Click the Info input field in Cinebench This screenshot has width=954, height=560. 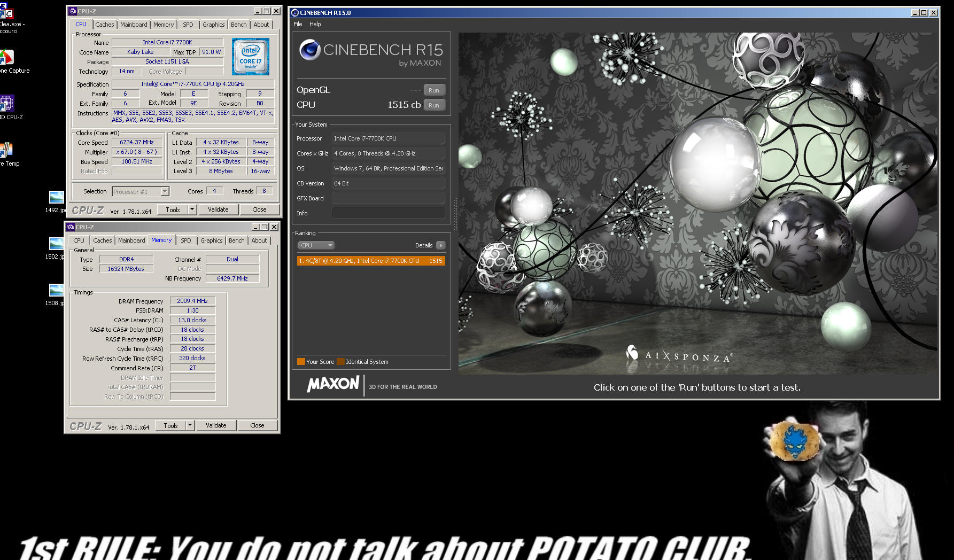[389, 213]
